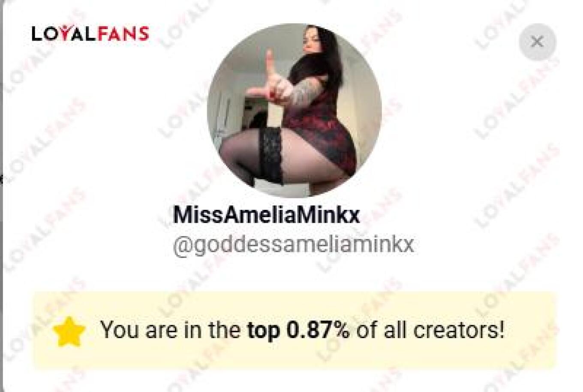Close the creator ranking popup
The height and width of the screenshot is (392, 583).
click(537, 42)
